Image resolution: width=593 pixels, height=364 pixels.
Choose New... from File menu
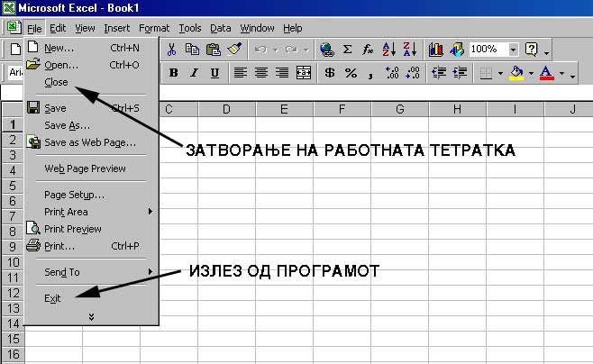(91, 48)
